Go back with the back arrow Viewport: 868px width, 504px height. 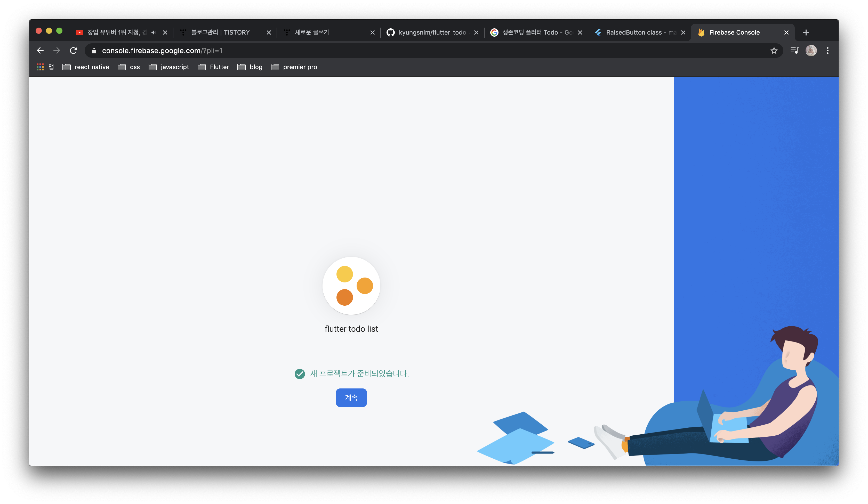pos(40,51)
